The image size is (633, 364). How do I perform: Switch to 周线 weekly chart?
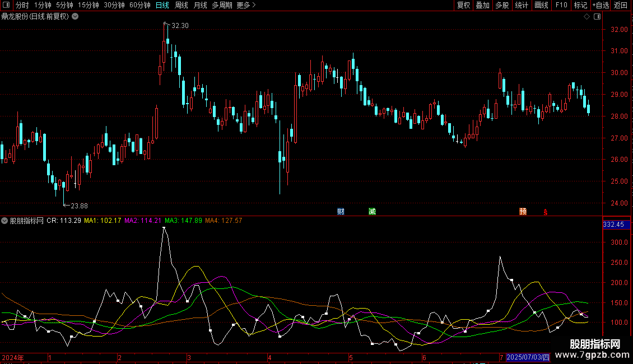[181, 5]
